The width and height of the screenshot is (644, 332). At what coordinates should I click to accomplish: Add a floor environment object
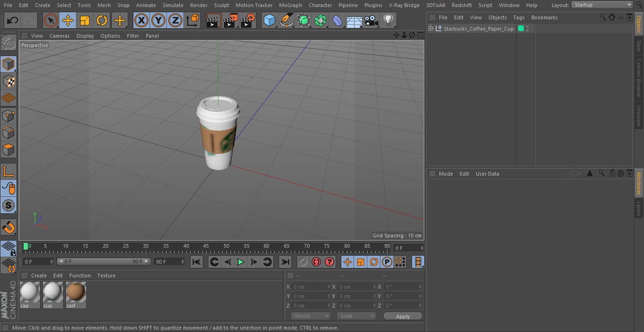pos(355,20)
